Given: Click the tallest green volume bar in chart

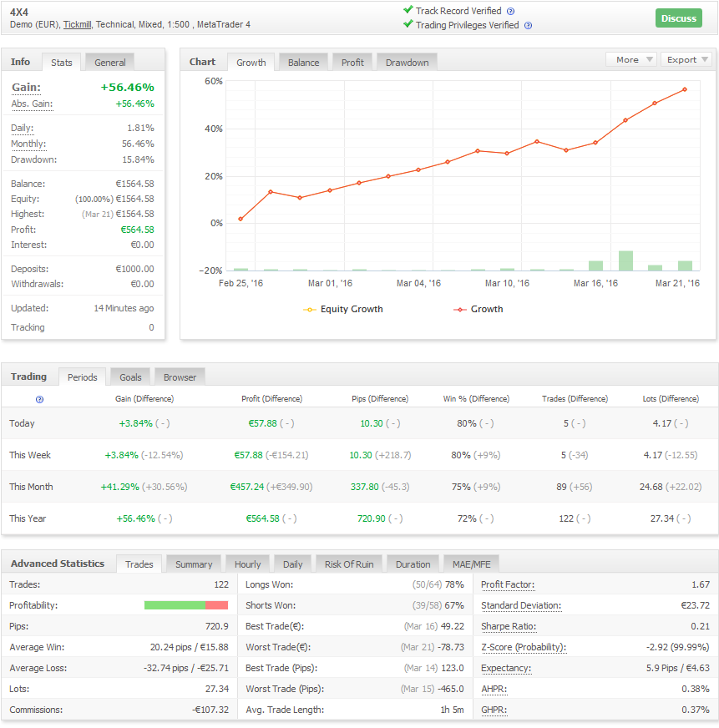Looking at the screenshot, I should coord(625,261).
